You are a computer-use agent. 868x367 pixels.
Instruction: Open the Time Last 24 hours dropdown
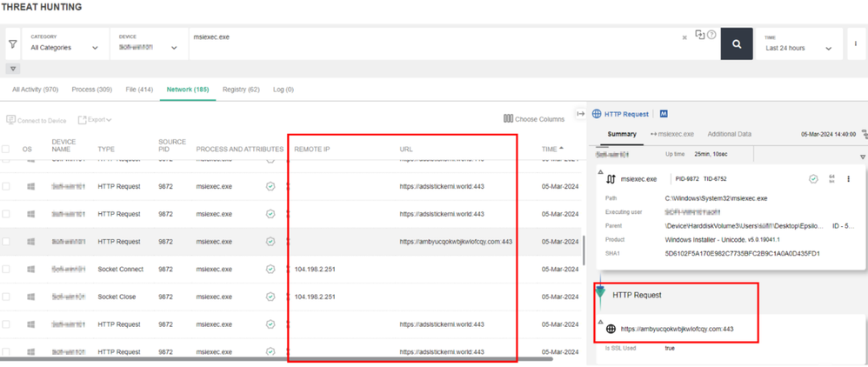(798, 43)
